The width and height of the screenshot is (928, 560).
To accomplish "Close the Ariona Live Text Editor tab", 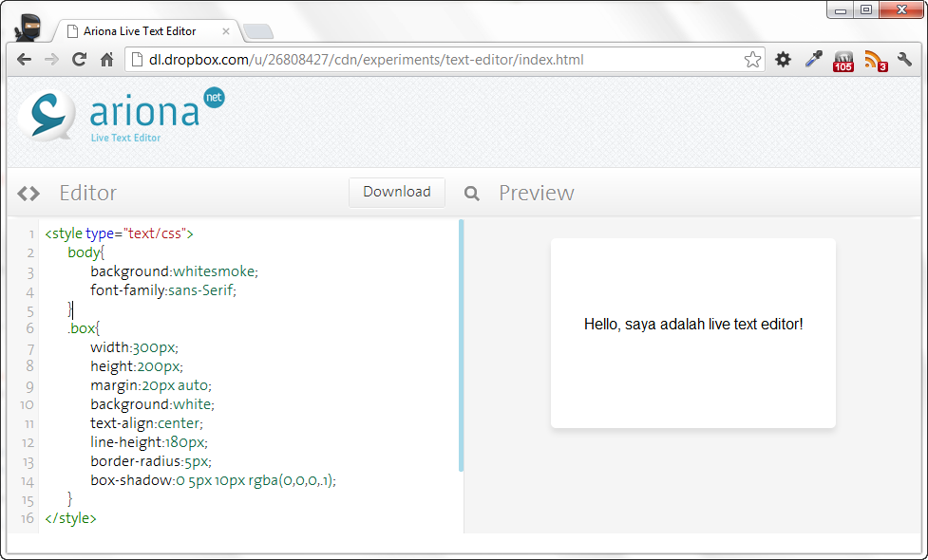I will pos(226,31).
